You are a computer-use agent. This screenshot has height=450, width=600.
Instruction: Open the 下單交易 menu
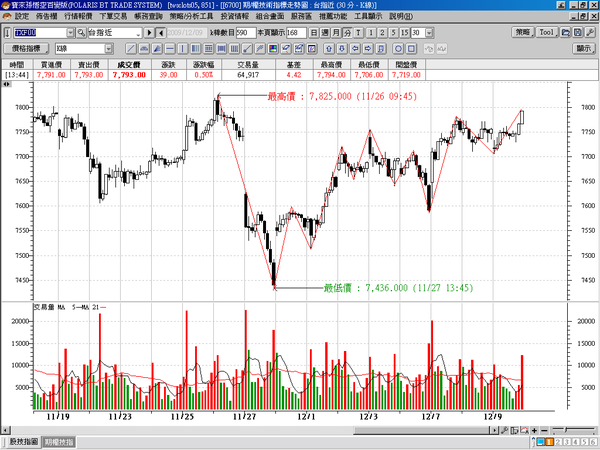[113, 16]
